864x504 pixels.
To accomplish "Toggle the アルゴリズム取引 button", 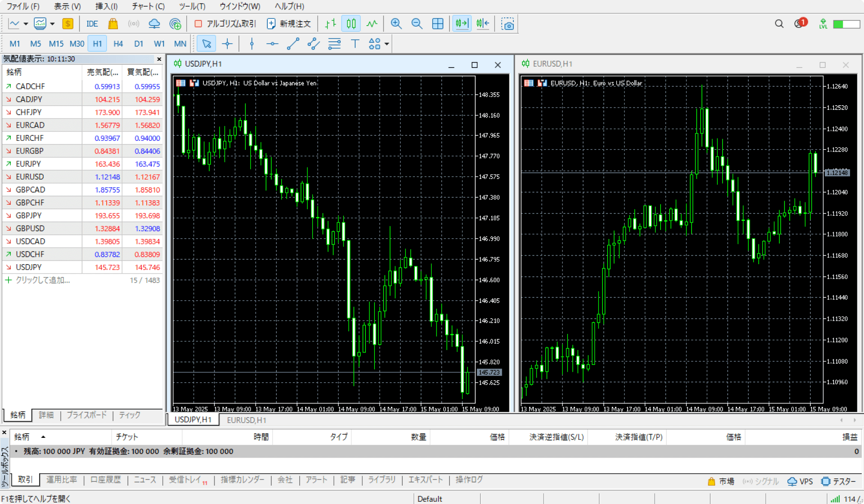I will (x=225, y=24).
